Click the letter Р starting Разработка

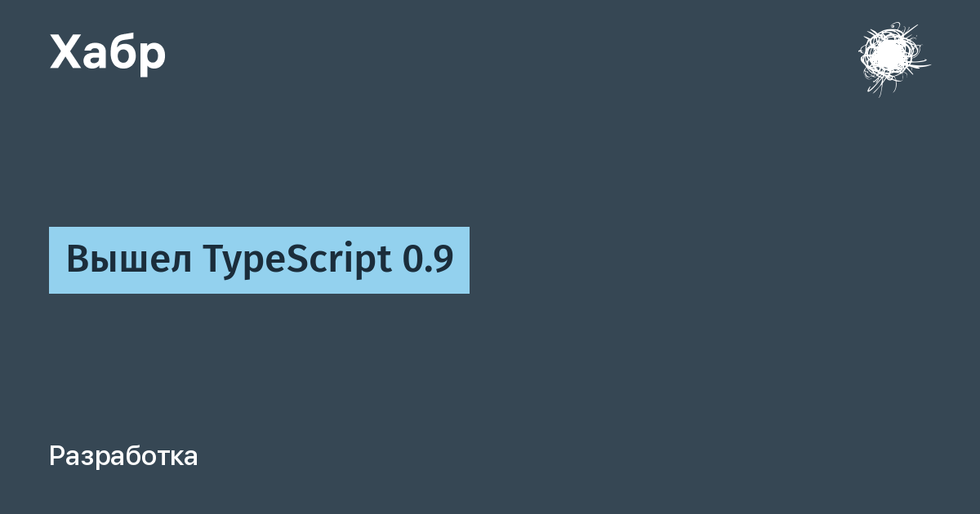coord(57,455)
